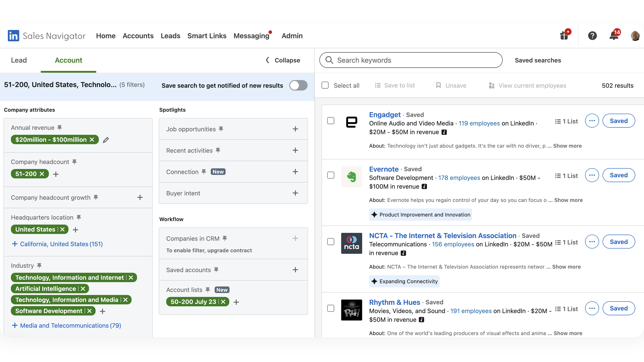Click revenue info icon for Engadget
This screenshot has width=644, height=362.
pyautogui.click(x=444, y=132)
